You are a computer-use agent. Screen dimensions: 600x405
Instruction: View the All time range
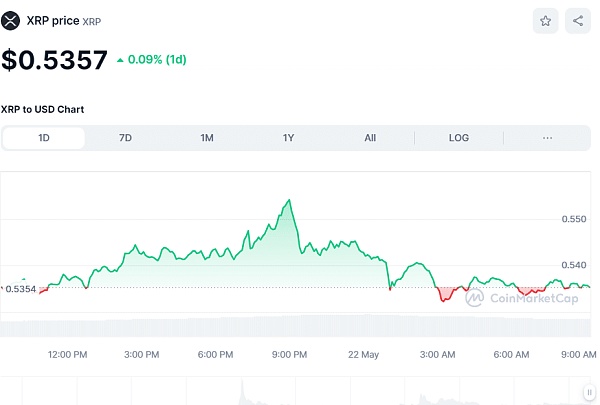point(370,138)
